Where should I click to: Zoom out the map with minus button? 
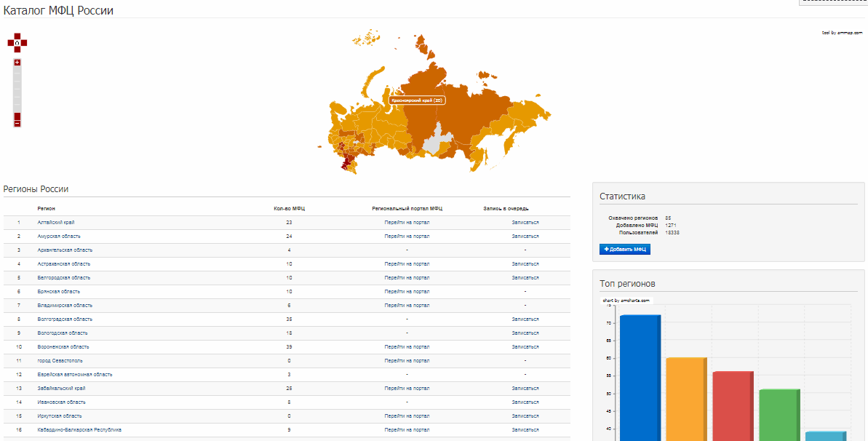[x=17, y=124]
